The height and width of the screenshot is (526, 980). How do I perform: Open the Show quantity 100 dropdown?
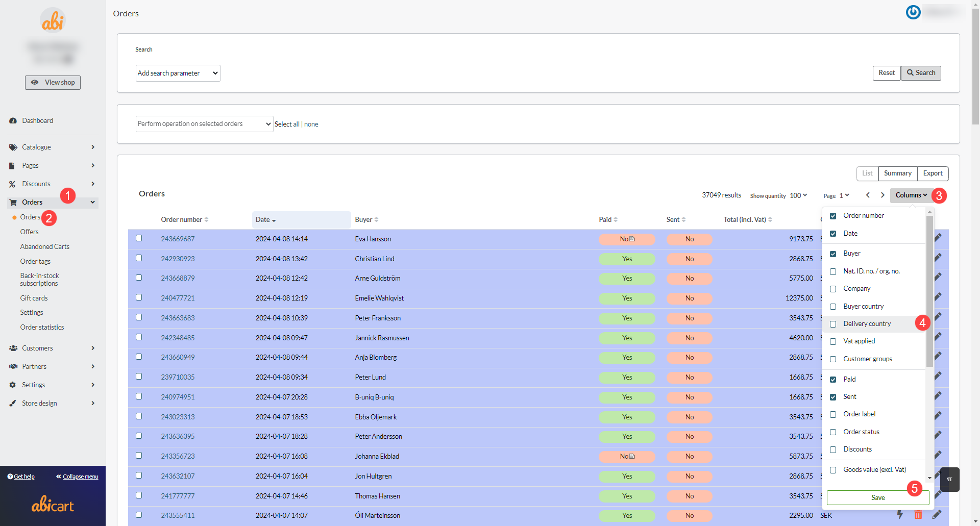[x=798, y=195]
